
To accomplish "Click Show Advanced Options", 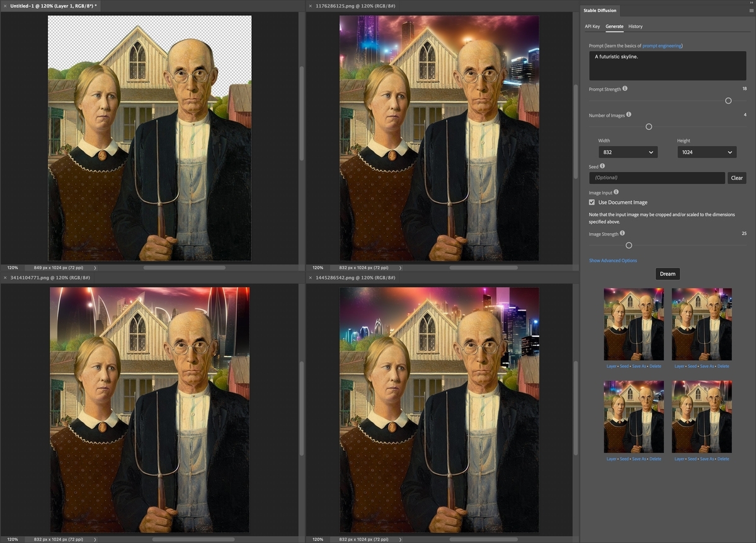I will [x=612, y=260].
